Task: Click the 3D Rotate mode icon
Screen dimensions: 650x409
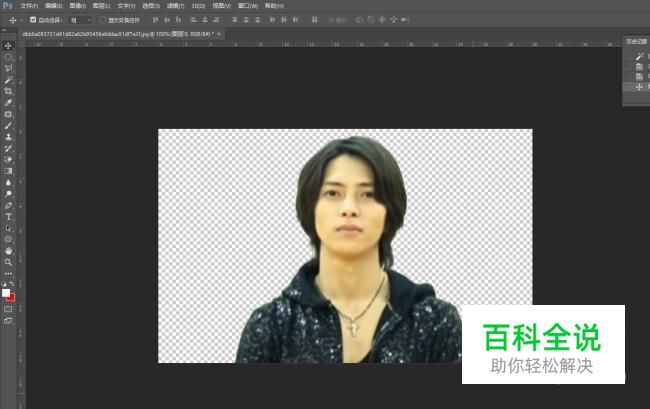Action: (x=359, y=19)
